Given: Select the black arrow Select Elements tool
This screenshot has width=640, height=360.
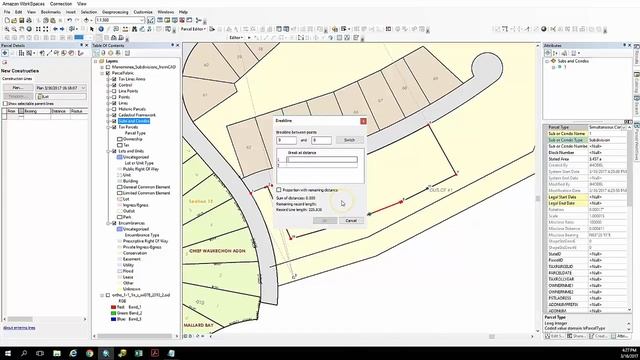Looking at the screenshot, I should coord(92,29).
